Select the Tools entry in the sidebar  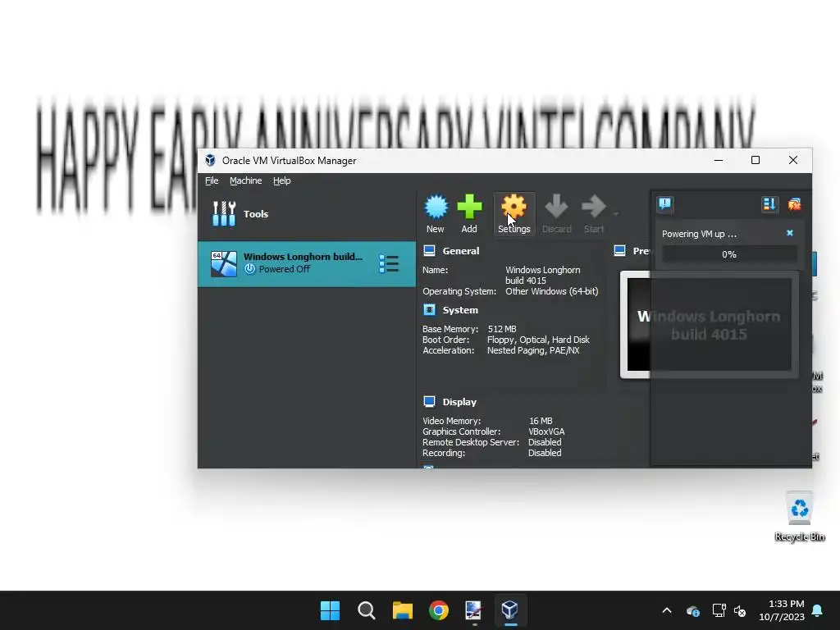point(307,214)
